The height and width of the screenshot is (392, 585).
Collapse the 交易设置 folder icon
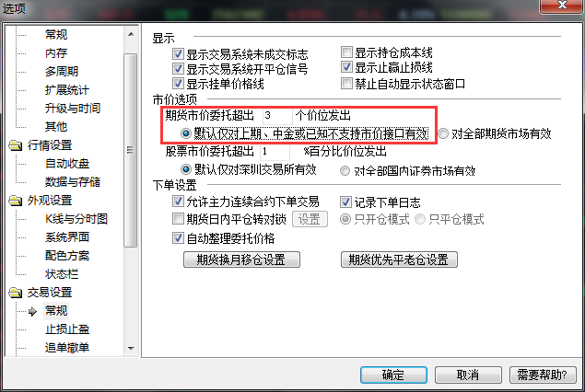click(16, 293)
